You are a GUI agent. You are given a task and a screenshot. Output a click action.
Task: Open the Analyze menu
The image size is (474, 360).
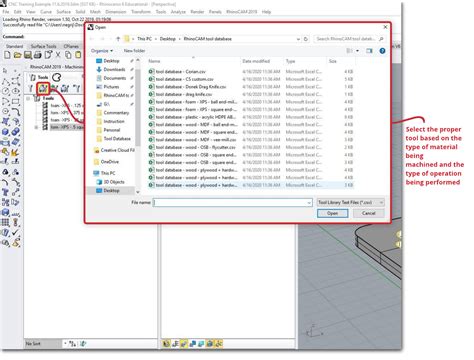(x=178, y=12)
